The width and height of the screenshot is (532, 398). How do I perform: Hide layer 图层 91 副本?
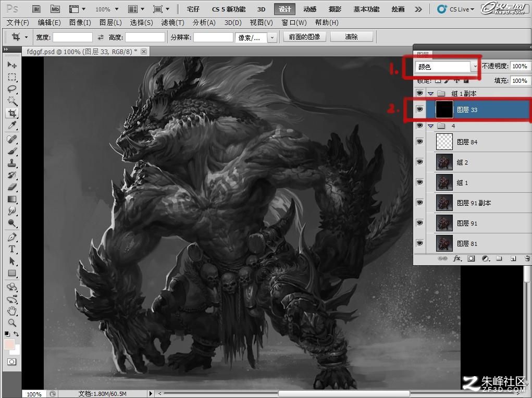pyautogui.click(x=419, y=203)
